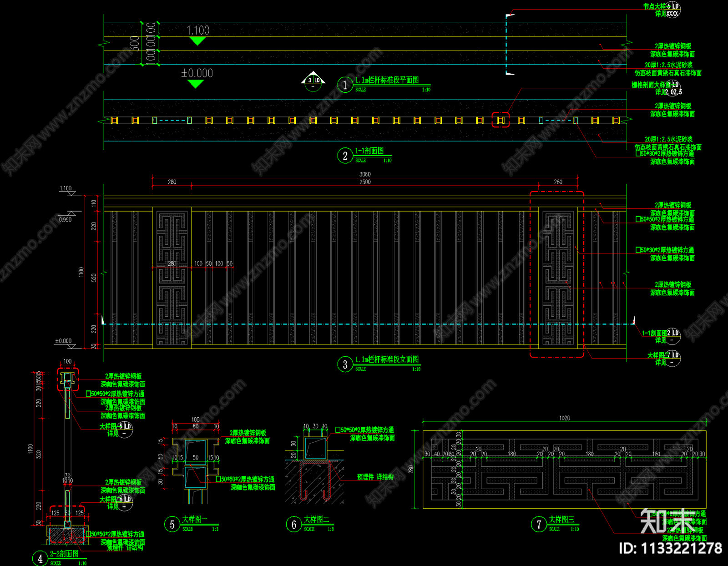This screenshot has width=728, height=566.
Task: Click the '大样图一' detail title
Action: [x=194, y=519]
